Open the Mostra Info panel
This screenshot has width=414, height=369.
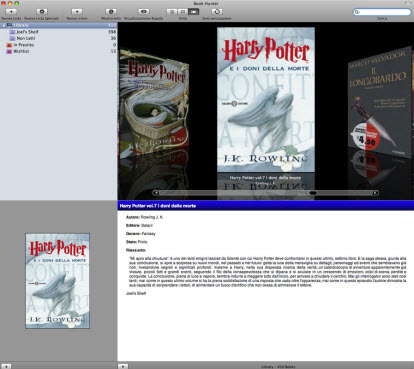[x=111, y=11]
